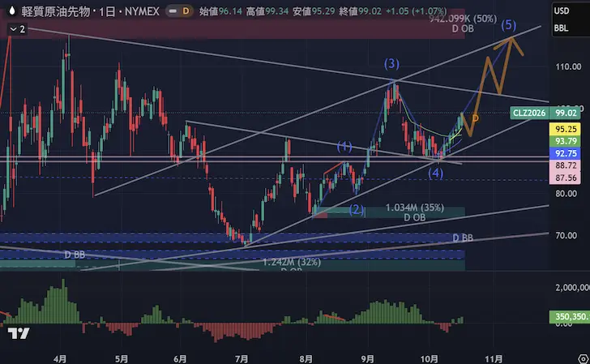Click the 安値 95.29 low value
The image size is (590, 364).
tap(314, 11)
